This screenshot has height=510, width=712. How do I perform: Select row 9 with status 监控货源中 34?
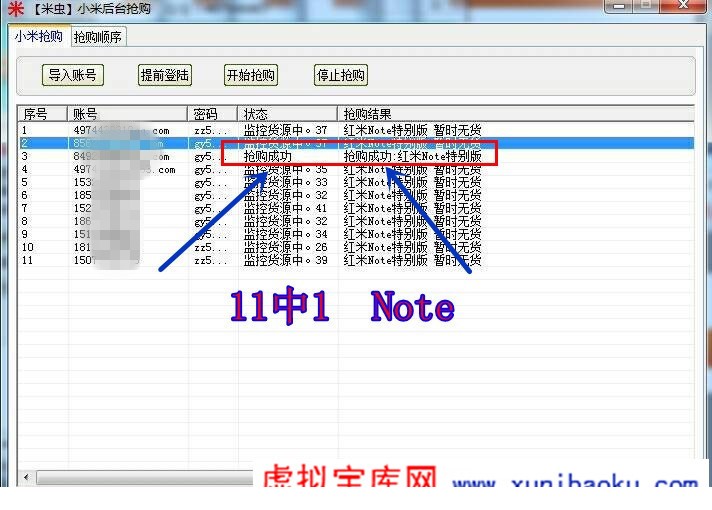coord(356,234)
